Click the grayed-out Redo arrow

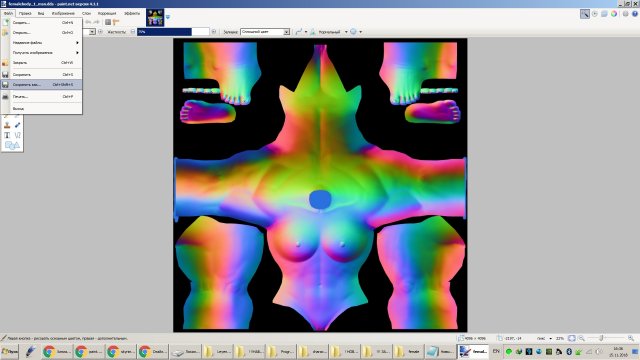[96, 22]
